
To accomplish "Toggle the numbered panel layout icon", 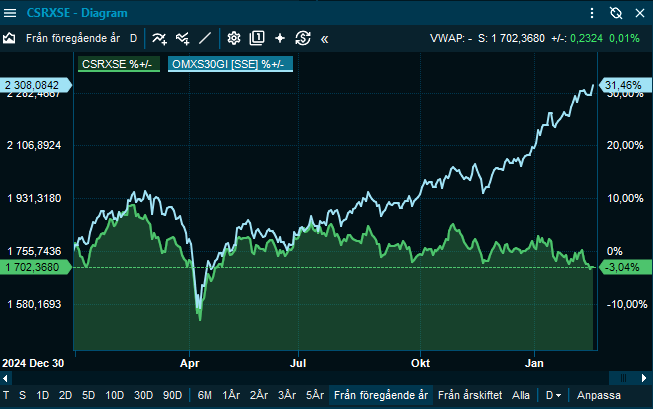I will (x=257, y=38).
